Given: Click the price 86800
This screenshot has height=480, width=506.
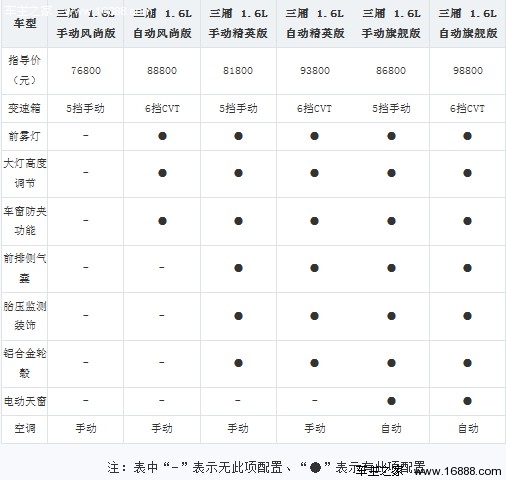Looking at the screenshot, I should coord(391,71).
